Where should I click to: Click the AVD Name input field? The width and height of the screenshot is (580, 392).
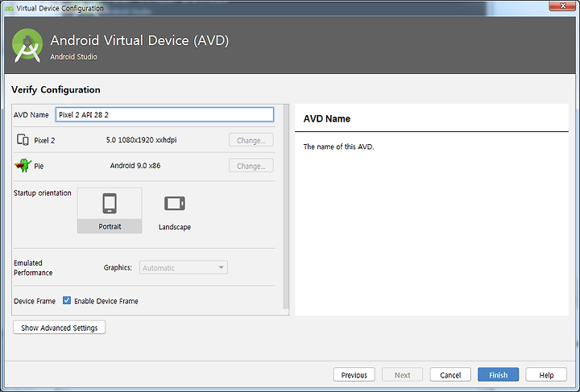164,114
